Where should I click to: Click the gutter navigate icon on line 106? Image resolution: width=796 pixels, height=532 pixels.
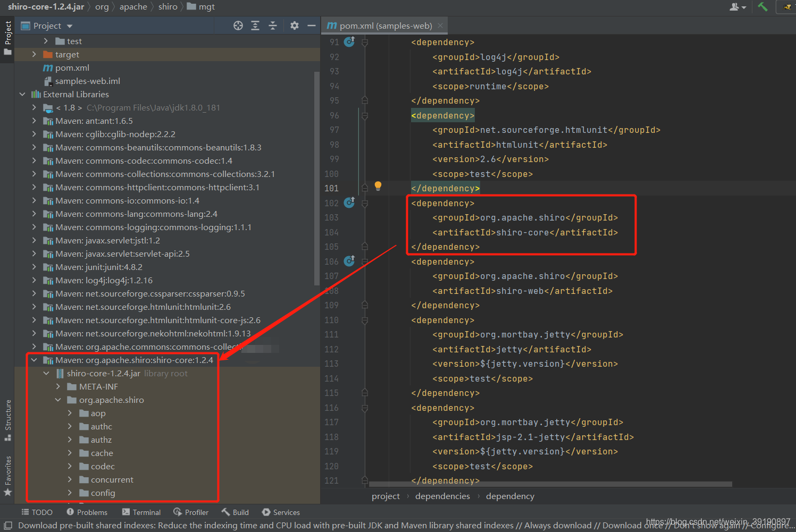[x=349, y=261]
